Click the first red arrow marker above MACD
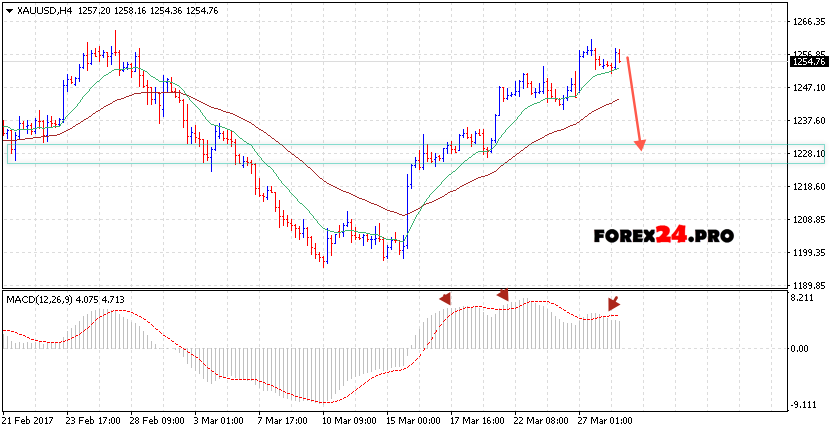 click(x=445, y=298)
